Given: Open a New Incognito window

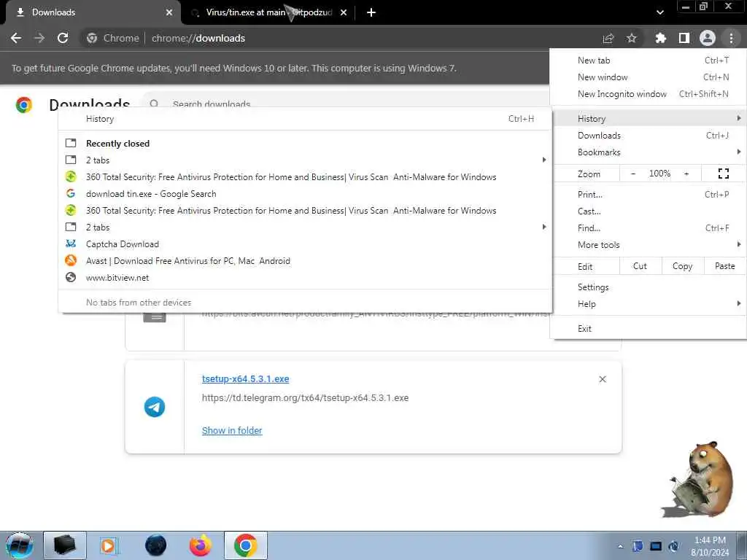Looking at the screenshot, I should pos(648,94).
